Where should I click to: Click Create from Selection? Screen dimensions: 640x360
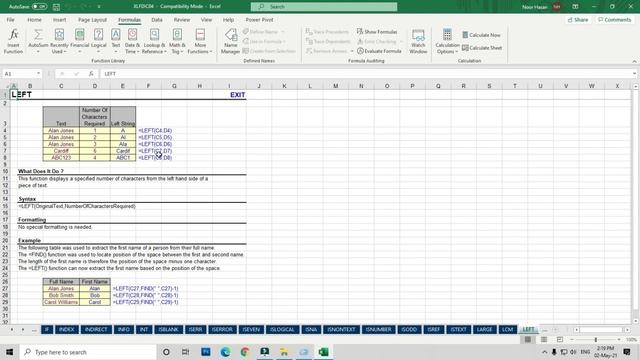pyautogui.click(x=269, y=51)
